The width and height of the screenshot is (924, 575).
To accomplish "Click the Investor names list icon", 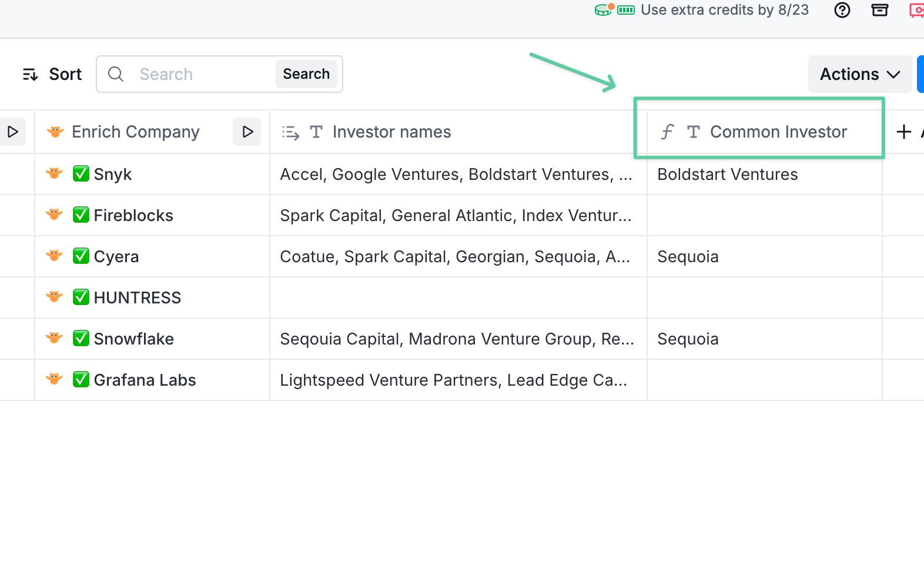I will click(x=290, y=132).
